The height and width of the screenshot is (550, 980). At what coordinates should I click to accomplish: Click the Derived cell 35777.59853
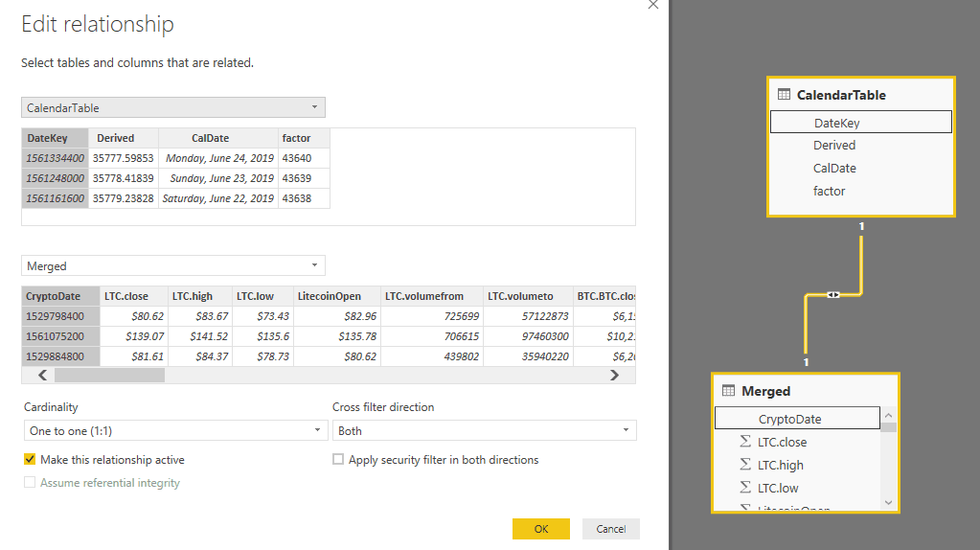click(x=124, y=158)
